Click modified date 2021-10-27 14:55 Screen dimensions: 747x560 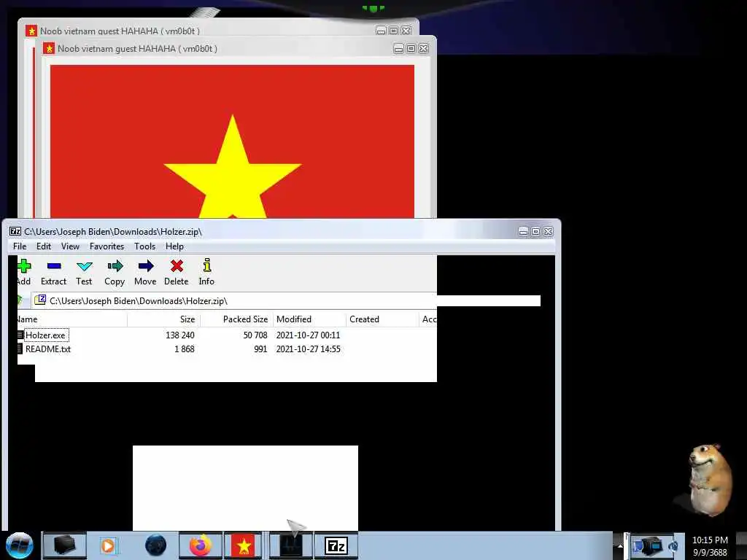(309, 349)
